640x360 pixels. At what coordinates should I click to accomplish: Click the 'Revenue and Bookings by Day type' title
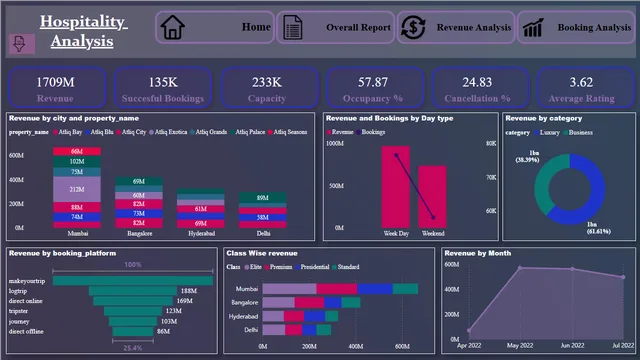(389, 118)
